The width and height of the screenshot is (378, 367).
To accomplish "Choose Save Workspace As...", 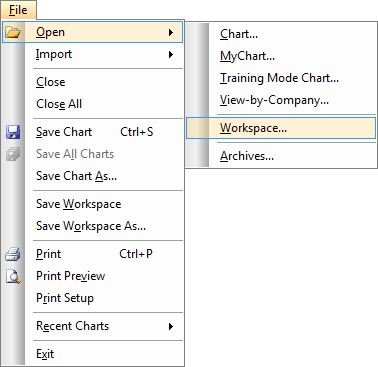I will (x=92, y=226).
